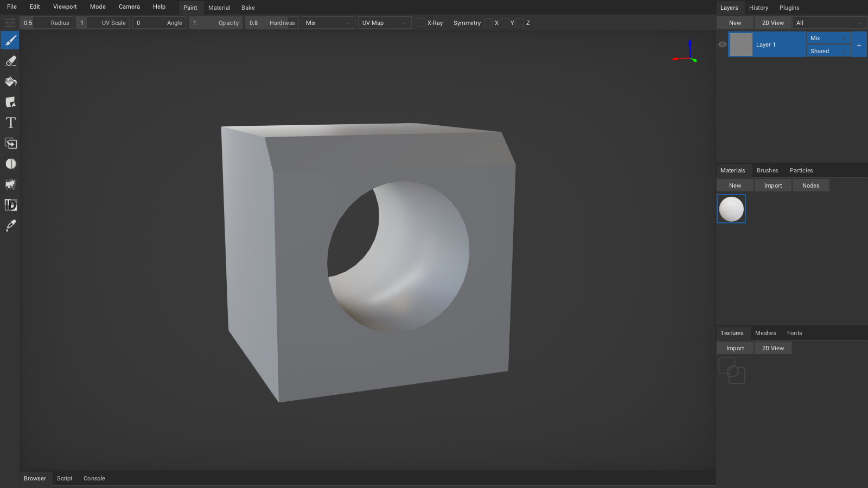
Task: Open the Viewport menu
Action: coord(65,7)
